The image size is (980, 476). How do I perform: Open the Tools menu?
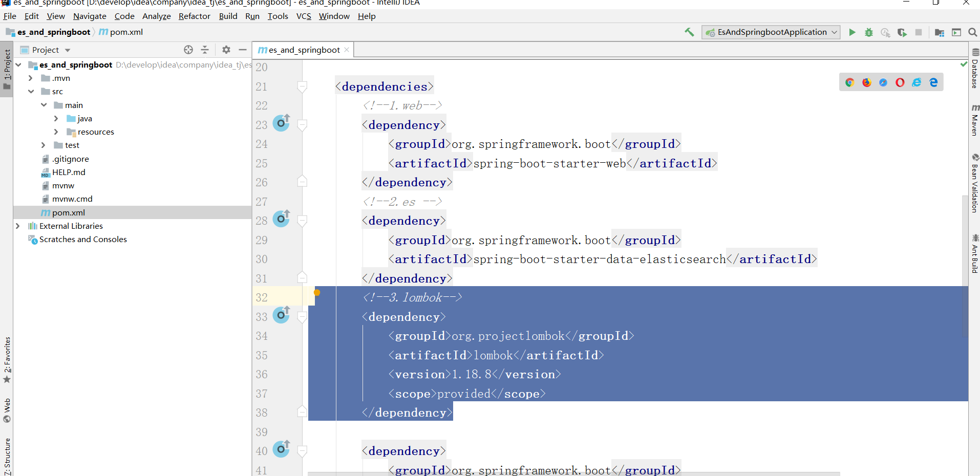tap(278, 16)
